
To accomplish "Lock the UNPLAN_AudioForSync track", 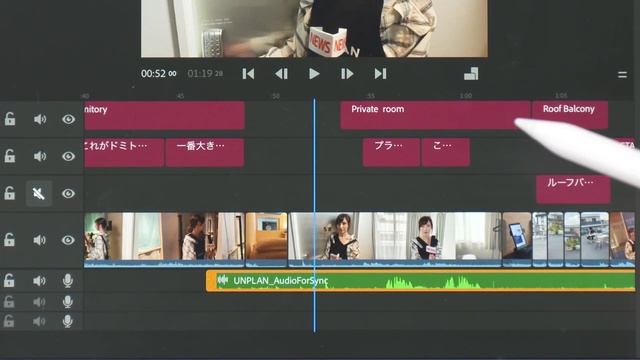I will (9, 281).
